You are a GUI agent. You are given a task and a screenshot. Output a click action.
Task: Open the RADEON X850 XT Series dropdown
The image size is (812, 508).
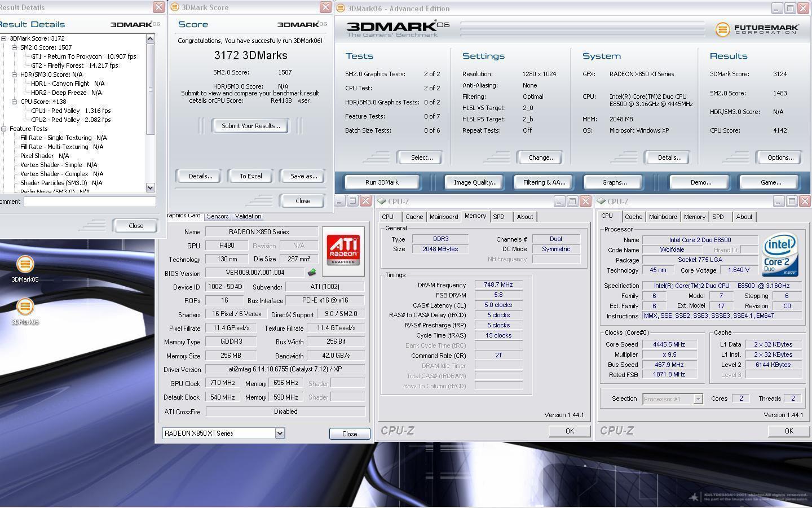(280, 433)
